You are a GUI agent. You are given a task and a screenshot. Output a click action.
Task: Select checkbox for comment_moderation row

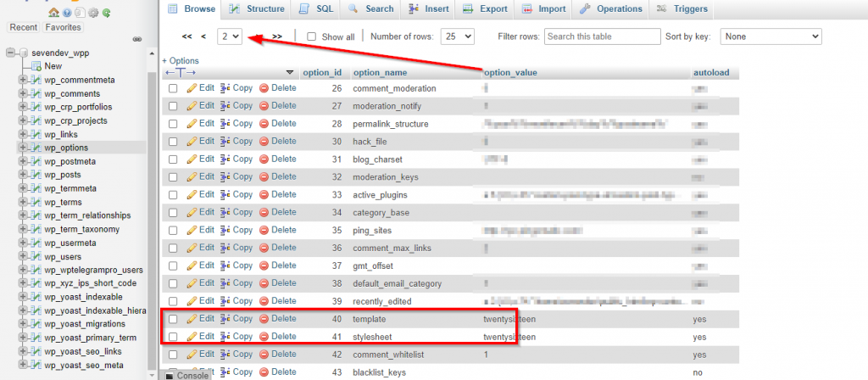[x=173, y=88]
